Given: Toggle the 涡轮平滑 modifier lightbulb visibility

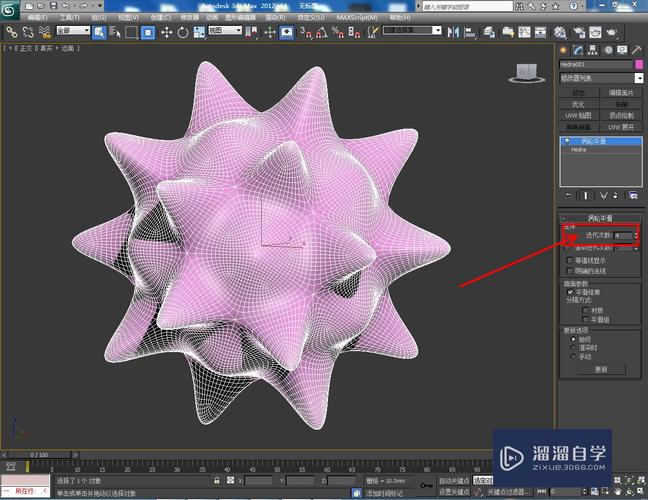Looking at the screenshot, I should tap(567, 141).
